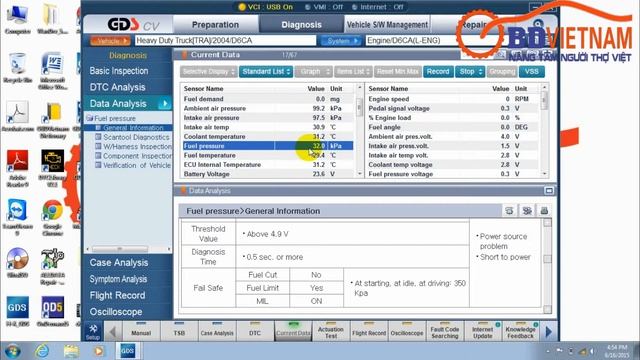Click the Reset Min.Max button
Screen dimensions: 640x360
[x=398, y=71]
